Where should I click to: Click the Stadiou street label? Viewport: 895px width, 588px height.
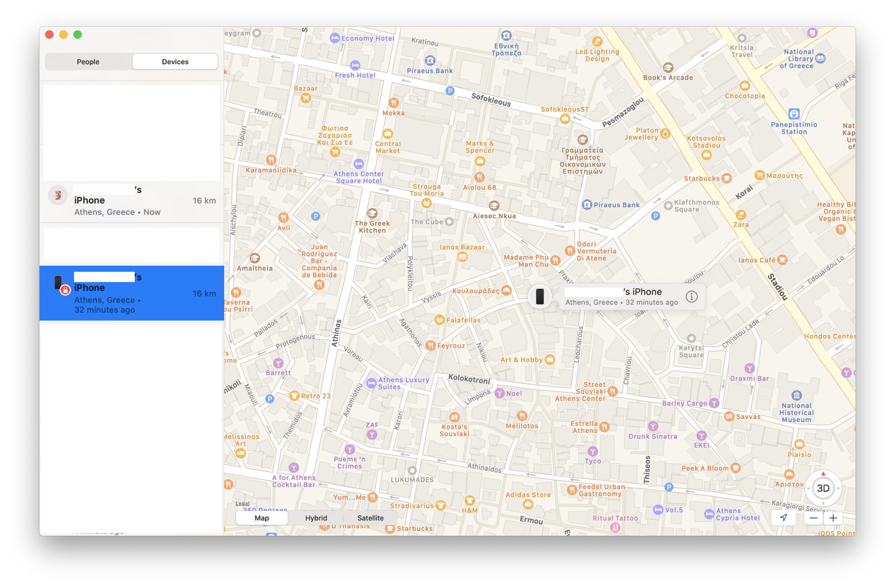[777, 286]
